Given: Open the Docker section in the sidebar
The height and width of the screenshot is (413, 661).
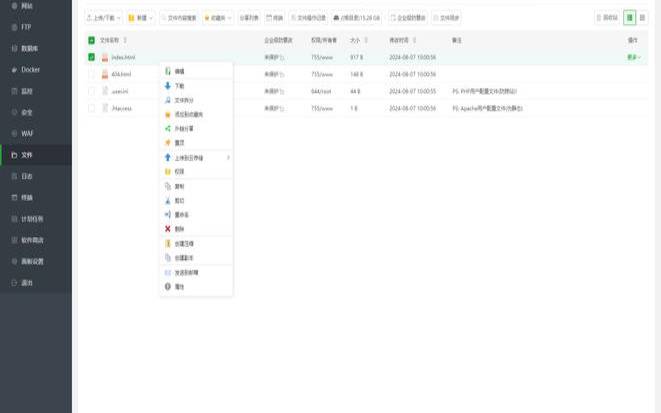Looking at the screenshot, I should coord(35,70).
